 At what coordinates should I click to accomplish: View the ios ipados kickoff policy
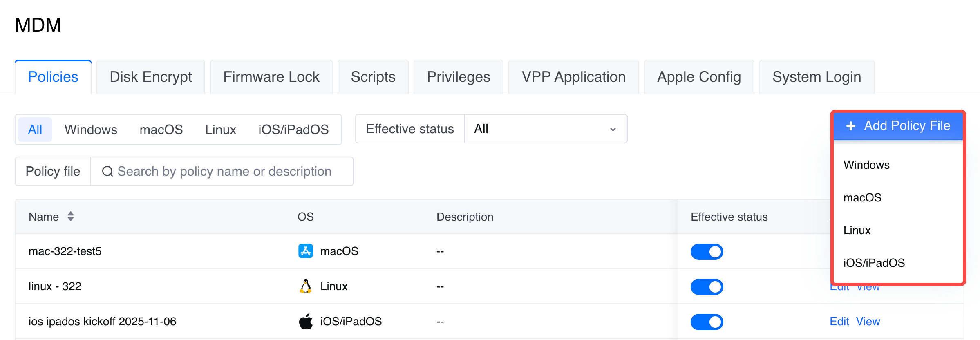pos(868,322)
